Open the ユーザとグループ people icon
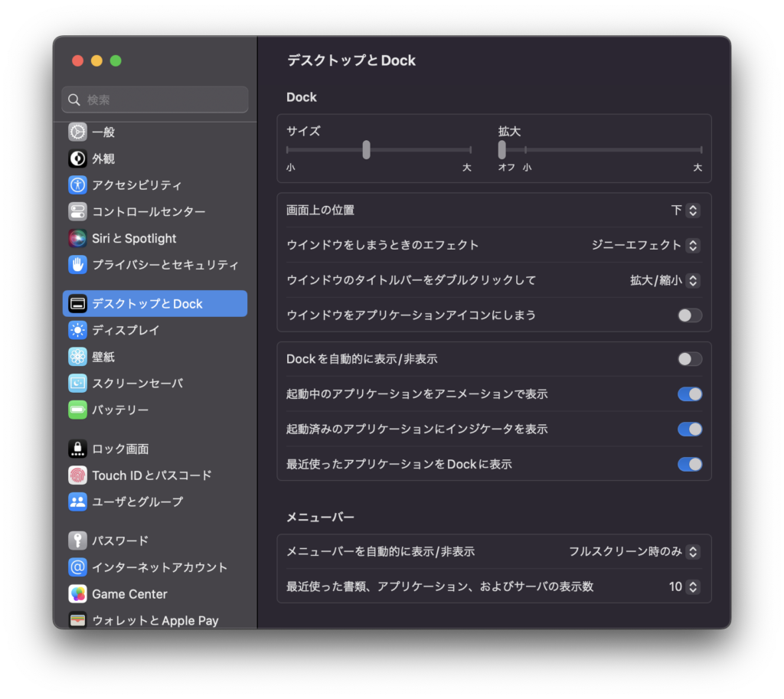The image size is (784, 699). pyautogui.click(x=77, y=501)
